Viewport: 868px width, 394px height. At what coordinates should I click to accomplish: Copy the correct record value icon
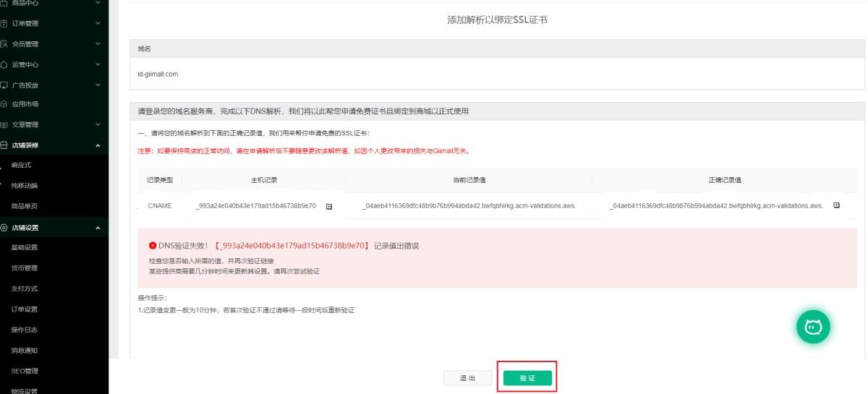point(837,205)
